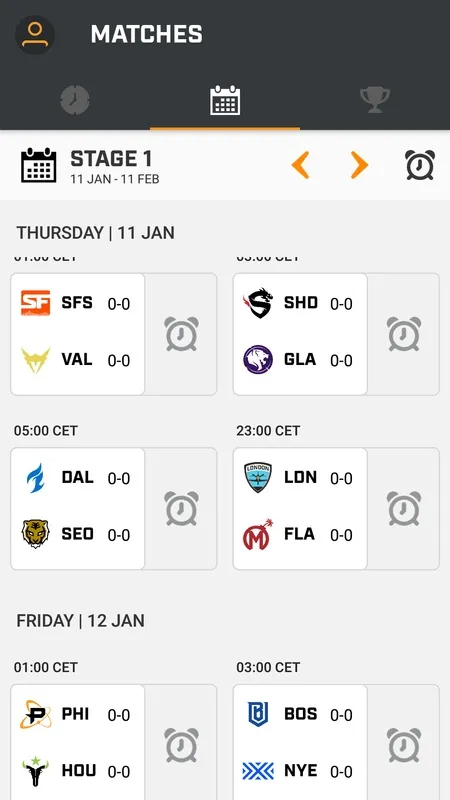Image resolution: width=450 pixels, height=800 pixels.
Task: Set reminder for LDN vs FLA match
Action: [x=404, y=509]
